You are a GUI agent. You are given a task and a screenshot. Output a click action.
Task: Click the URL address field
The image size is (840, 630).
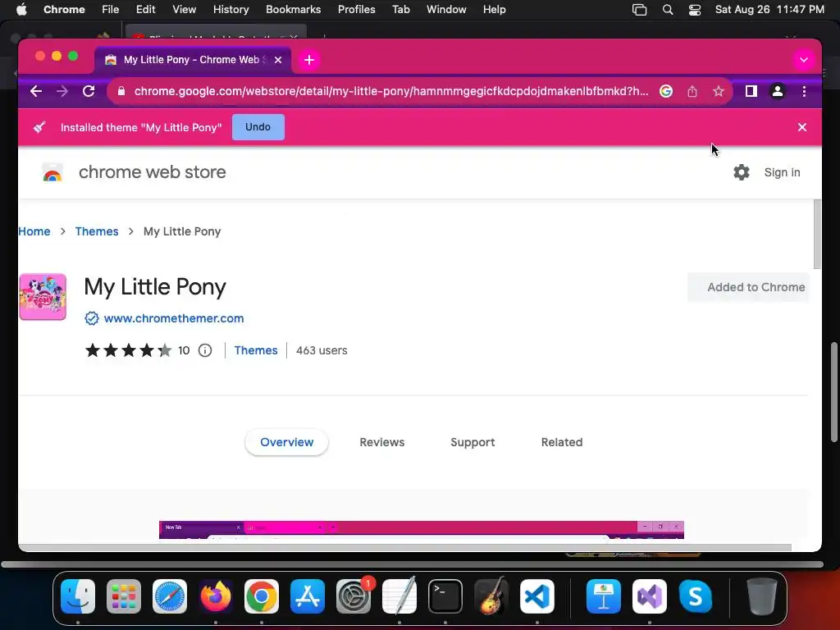pyautogui.click(x=391, y=91)
